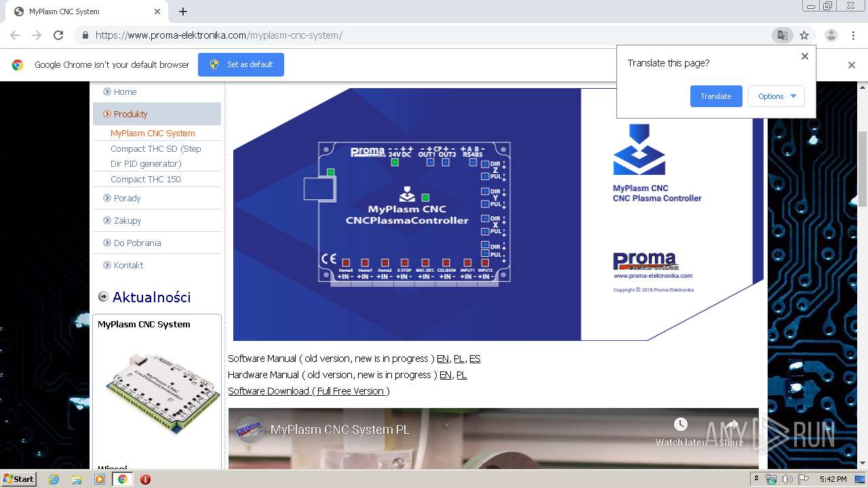Image resolution: width=868 pixels, height=488 pixels.
Task: Reload the current page
Action: [x=58, y=35]
